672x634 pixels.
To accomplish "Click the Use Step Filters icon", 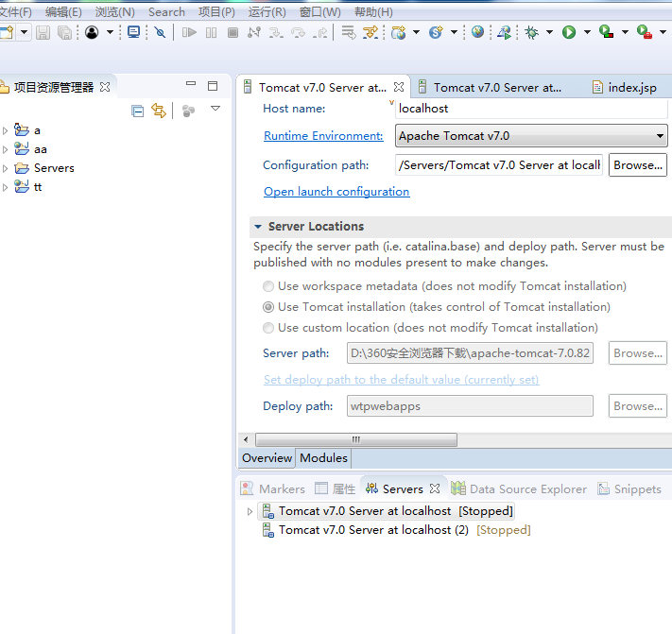I will (370, 32).
